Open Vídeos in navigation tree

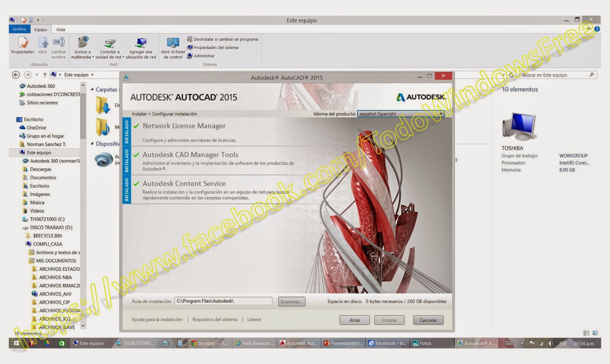pyautogui.click(x=34, y=211)
